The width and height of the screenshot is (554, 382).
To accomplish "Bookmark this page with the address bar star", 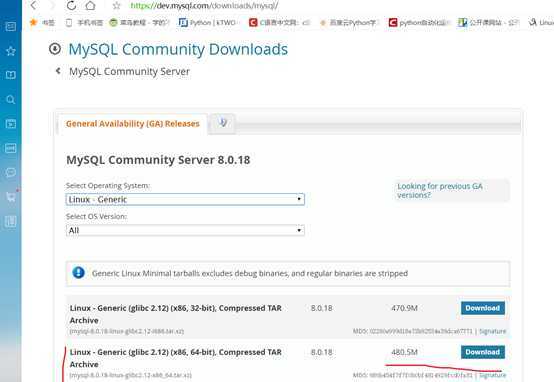I will coord(116,6).
